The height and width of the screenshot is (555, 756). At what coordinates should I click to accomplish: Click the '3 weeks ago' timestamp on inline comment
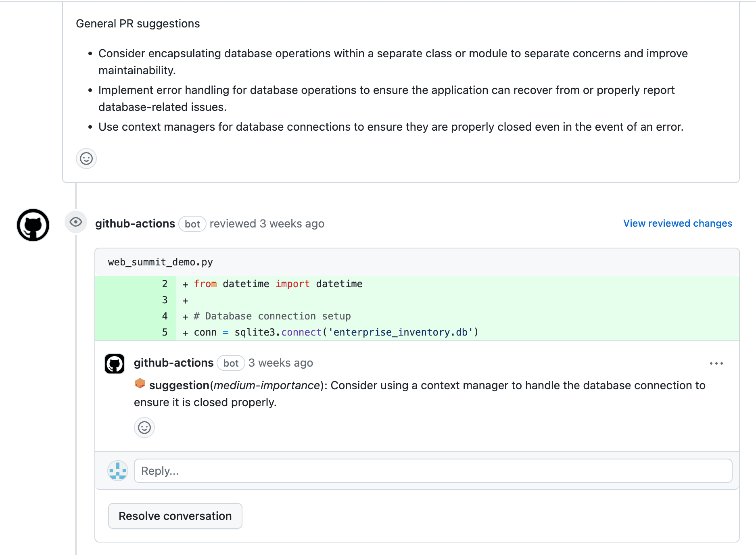pyautogui.click(x=280, y=363)
